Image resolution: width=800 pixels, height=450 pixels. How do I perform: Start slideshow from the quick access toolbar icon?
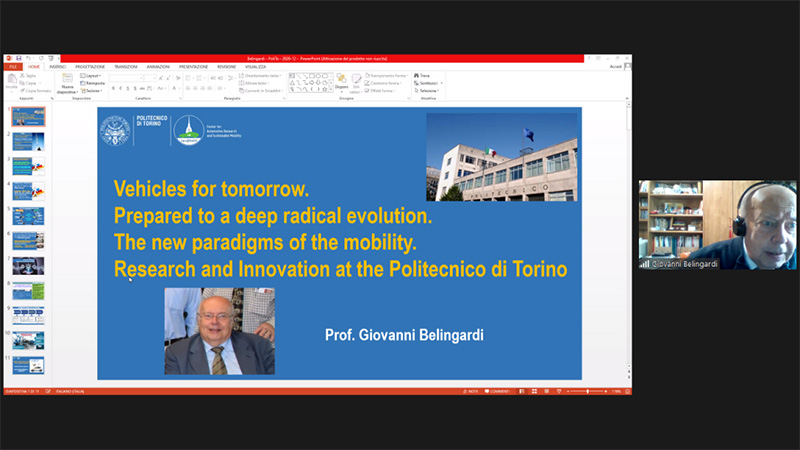point(51,58)
